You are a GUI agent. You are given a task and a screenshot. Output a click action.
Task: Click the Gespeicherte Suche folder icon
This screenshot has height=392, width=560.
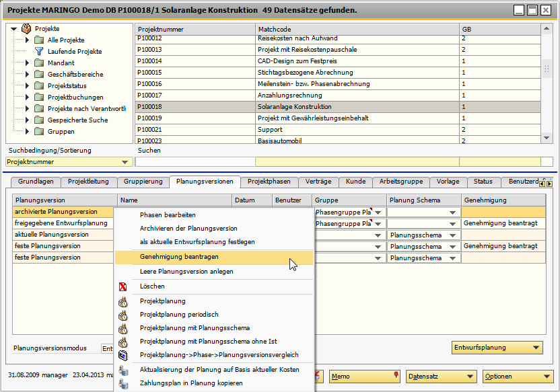coord(38,120)
